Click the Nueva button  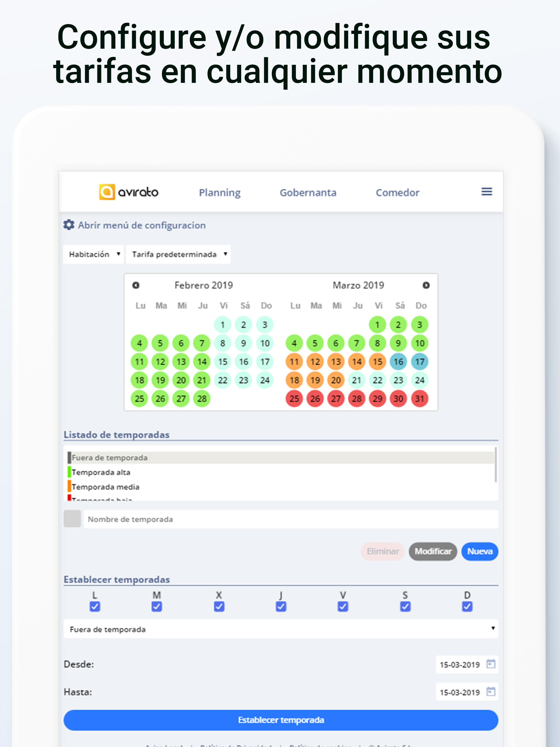480,552
